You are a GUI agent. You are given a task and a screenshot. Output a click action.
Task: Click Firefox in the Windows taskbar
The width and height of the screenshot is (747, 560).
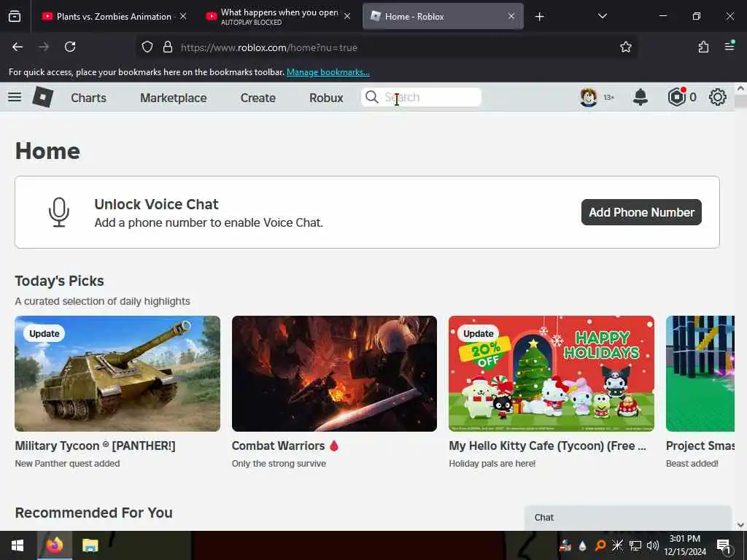[55, 545]
